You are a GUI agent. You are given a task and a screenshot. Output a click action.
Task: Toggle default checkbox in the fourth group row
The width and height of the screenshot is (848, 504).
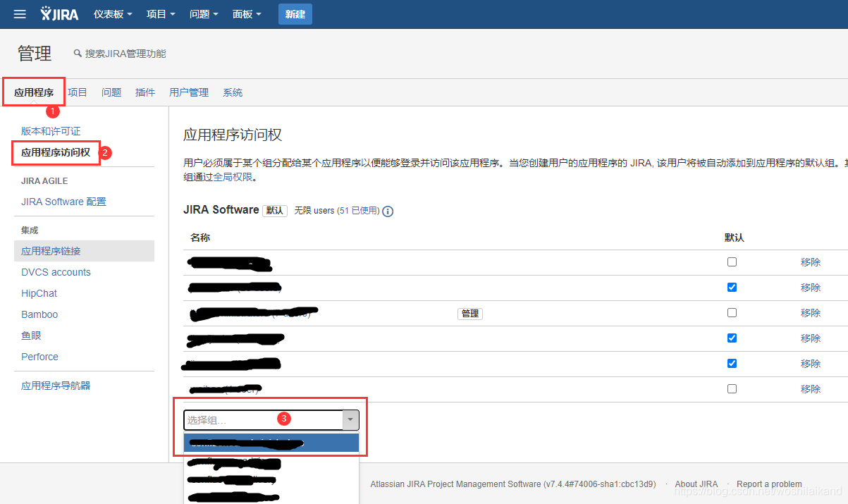[732, 338]
